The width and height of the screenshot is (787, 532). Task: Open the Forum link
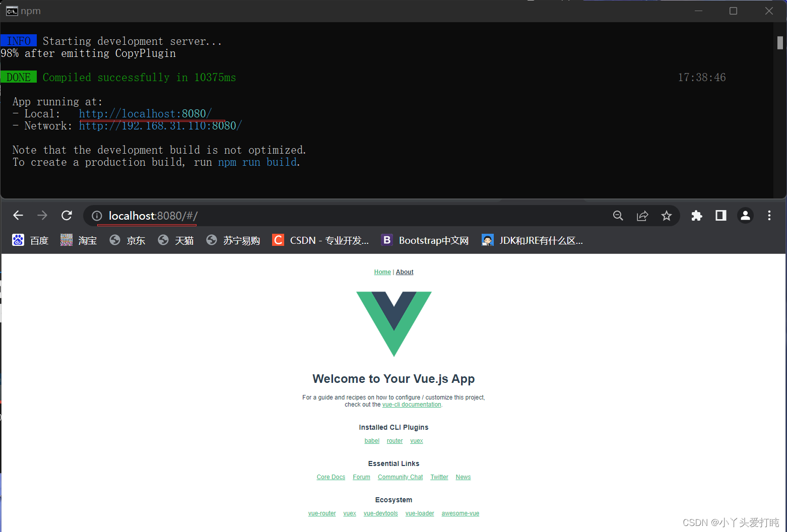[x=361, y=477]
